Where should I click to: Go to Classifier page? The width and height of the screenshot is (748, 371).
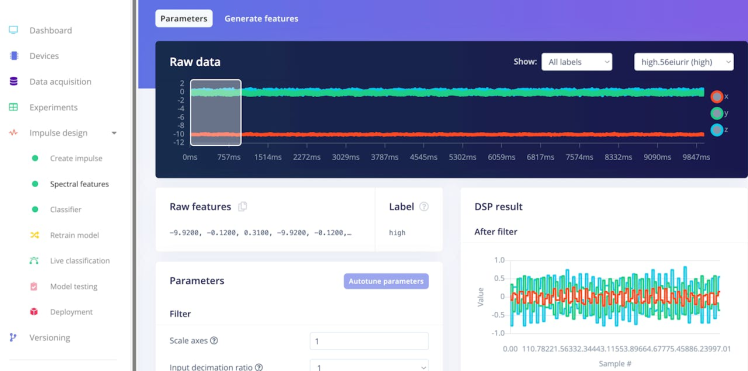(65, 209)
